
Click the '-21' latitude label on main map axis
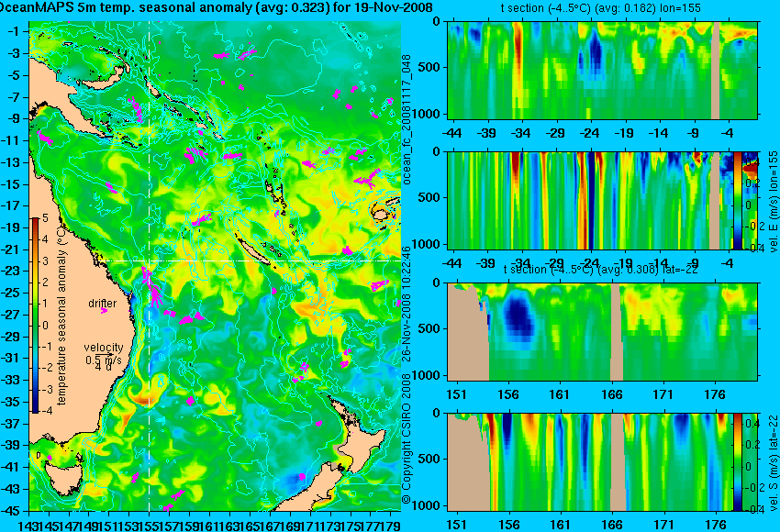point(11,249)
